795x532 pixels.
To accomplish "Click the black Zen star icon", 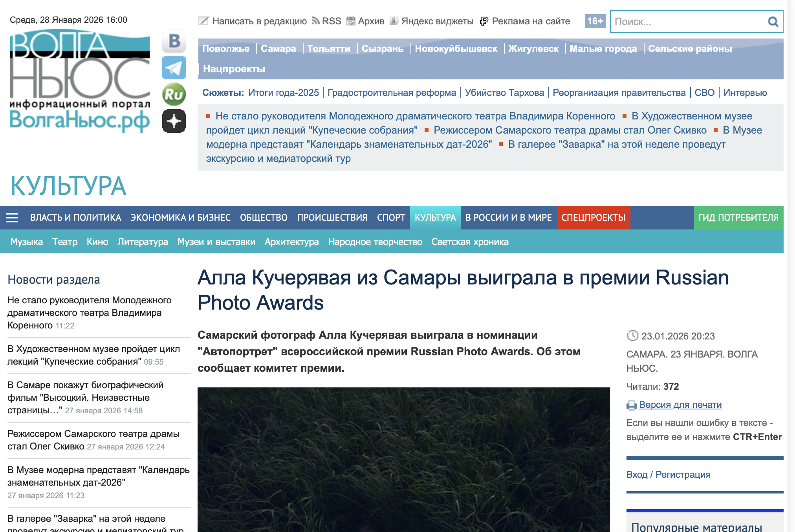I will point(174,121).
